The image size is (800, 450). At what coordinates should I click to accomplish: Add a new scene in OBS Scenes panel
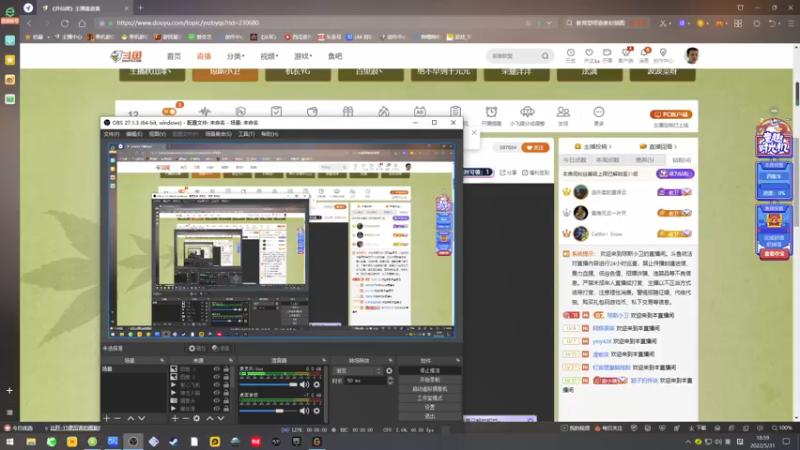point(106,418)
